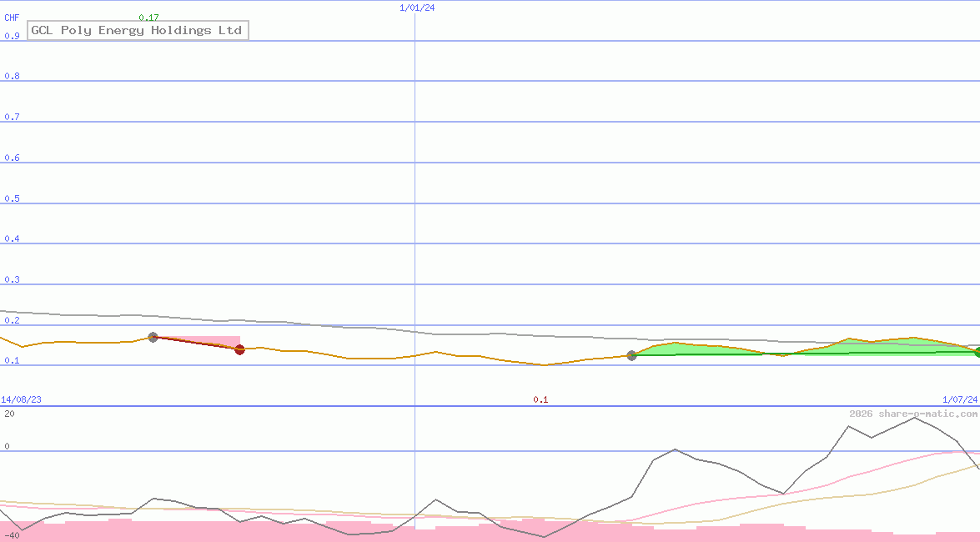Viewport: 980px width, 542px height.
Task: Click the 0.8 price axis label
Action: point(12,76)
